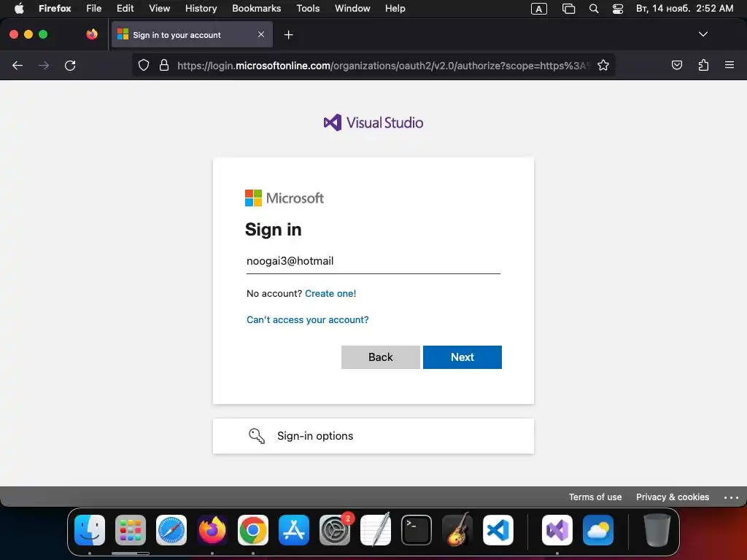Open the View menu

pyautogui.click(x=159, y=9)
